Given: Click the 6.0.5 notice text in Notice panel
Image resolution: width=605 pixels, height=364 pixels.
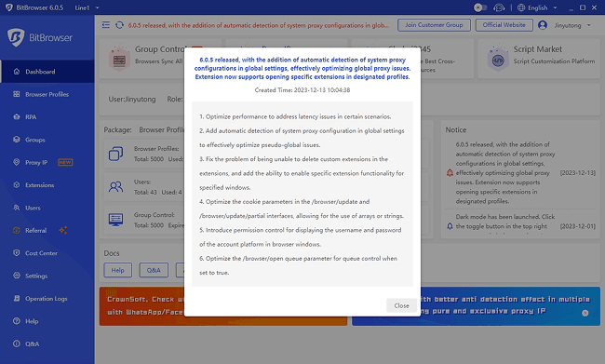Looking at the screenshot, I should (x=504, y=173).
